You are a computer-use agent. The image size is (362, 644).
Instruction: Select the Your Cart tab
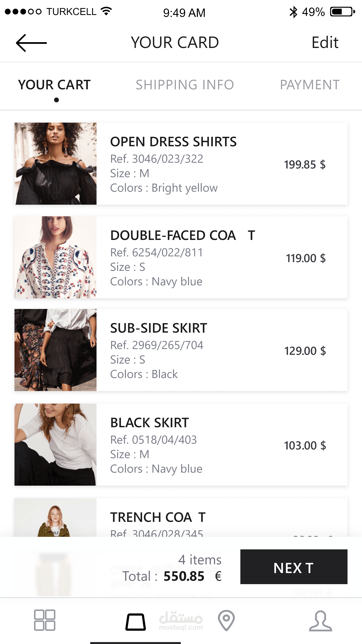point(54,85)
